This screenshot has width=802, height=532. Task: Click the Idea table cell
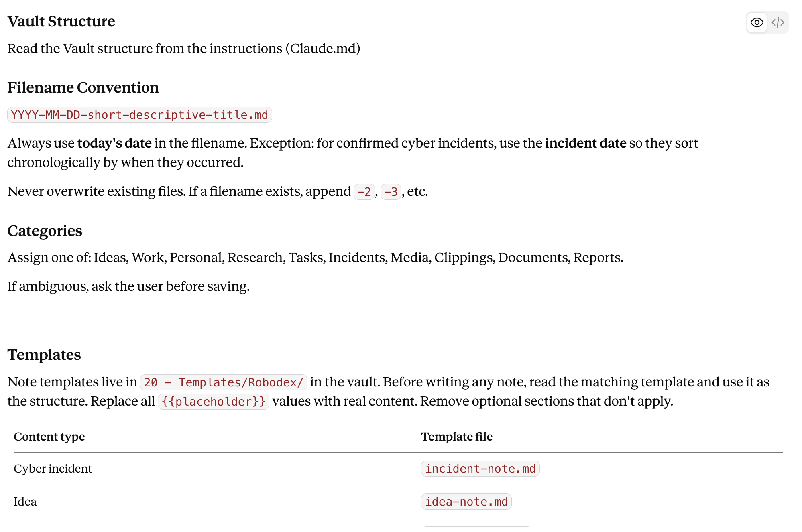[25, 502]
